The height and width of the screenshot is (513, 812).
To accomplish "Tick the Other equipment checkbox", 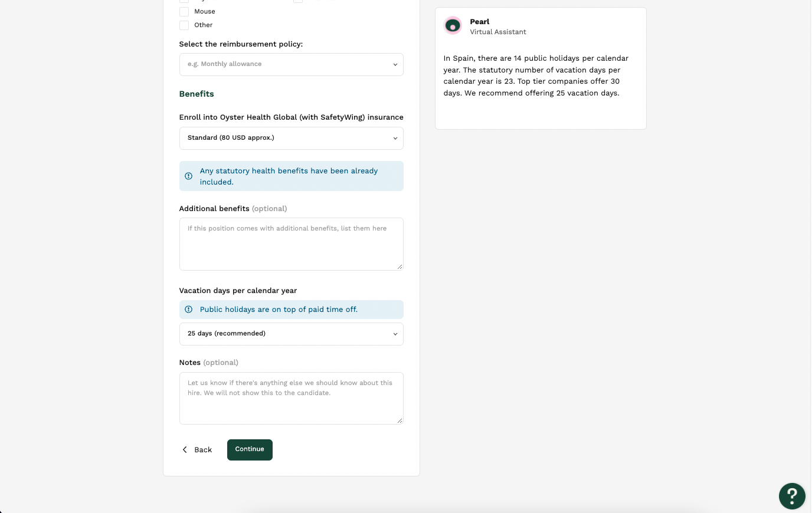I will tap(184, 25).
